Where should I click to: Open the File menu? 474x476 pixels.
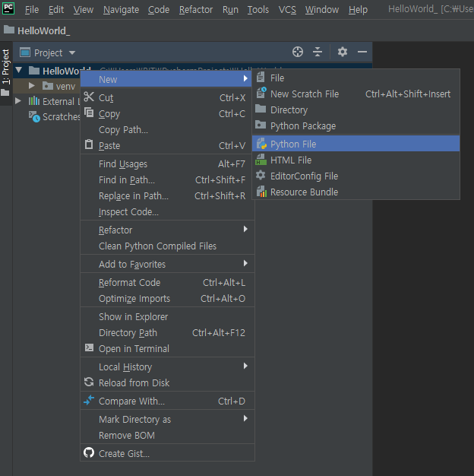tap(32, 10)
